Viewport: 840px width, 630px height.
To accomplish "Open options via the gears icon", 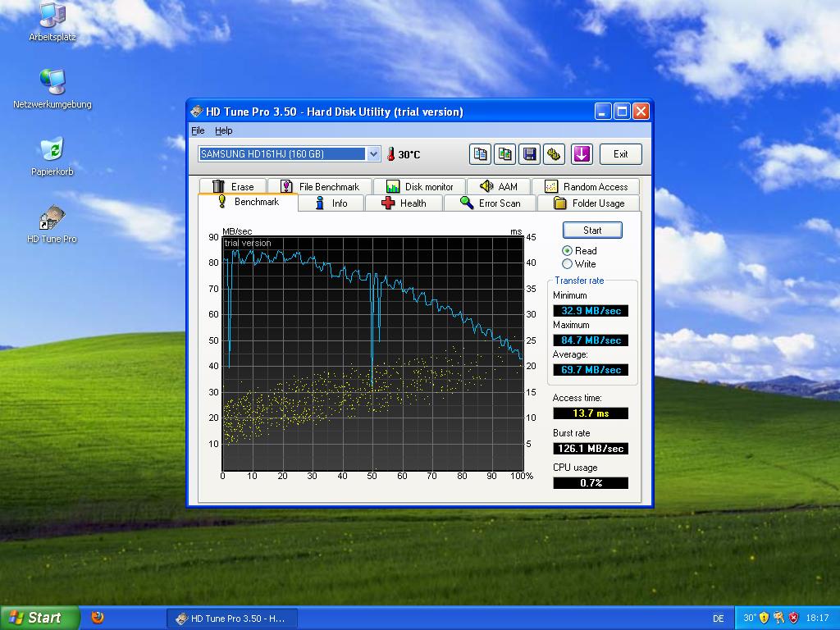I will click(554, 154).
